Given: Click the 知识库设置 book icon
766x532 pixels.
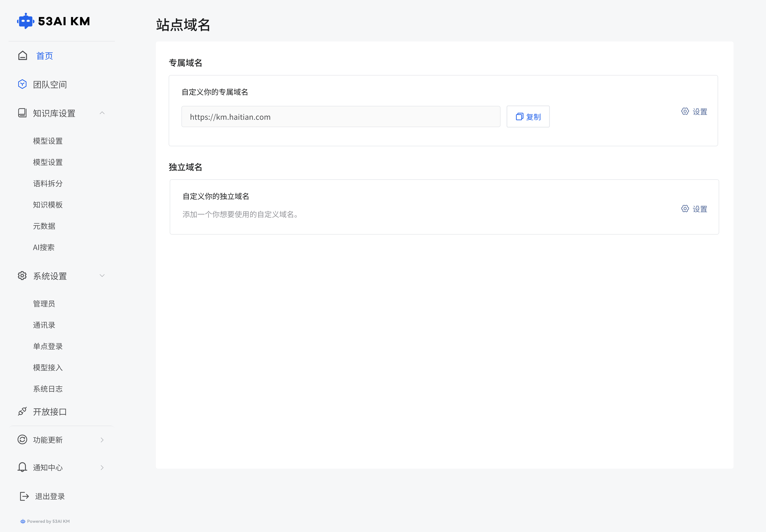Looking at the screenshot, I should tap(22, 113).
